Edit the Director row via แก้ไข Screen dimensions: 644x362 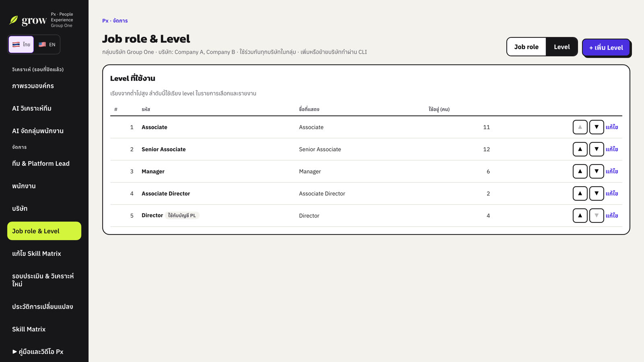(x=612, y=216)
